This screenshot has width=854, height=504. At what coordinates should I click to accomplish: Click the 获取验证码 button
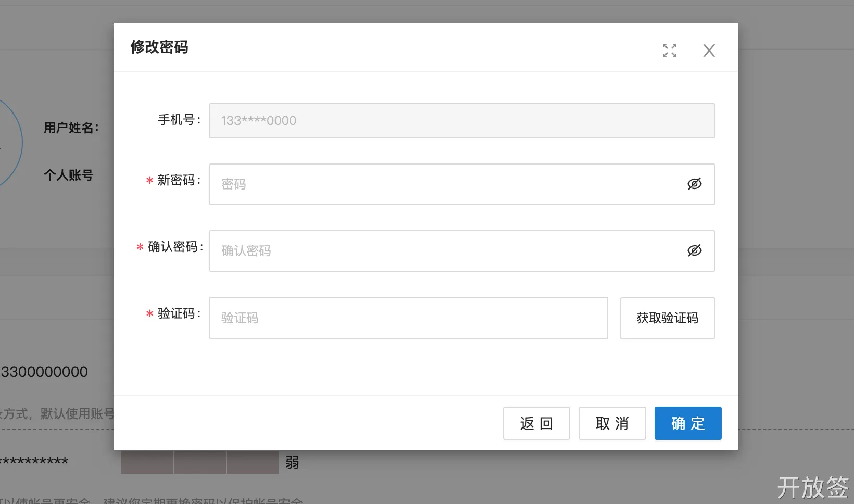click(668, 318)
